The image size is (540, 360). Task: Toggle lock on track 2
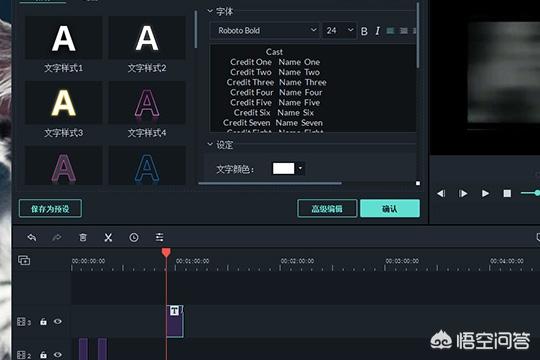[x=43, y=355]
